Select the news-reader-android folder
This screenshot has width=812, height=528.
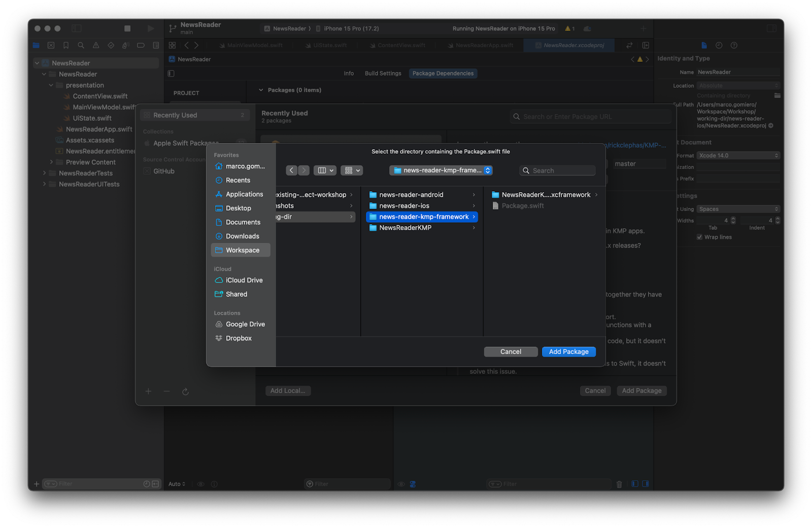coord(422,195)
